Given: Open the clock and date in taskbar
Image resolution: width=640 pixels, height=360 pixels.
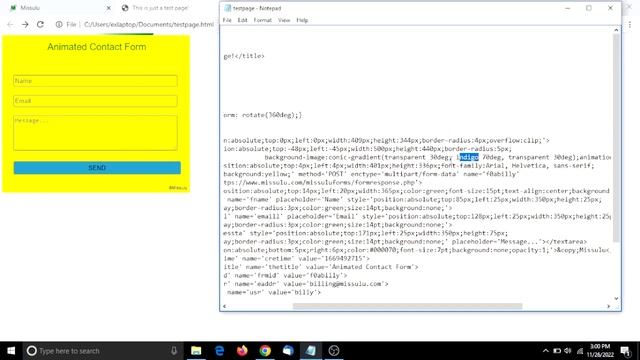Looking at the screenshot, I should [x=600, y=351].
